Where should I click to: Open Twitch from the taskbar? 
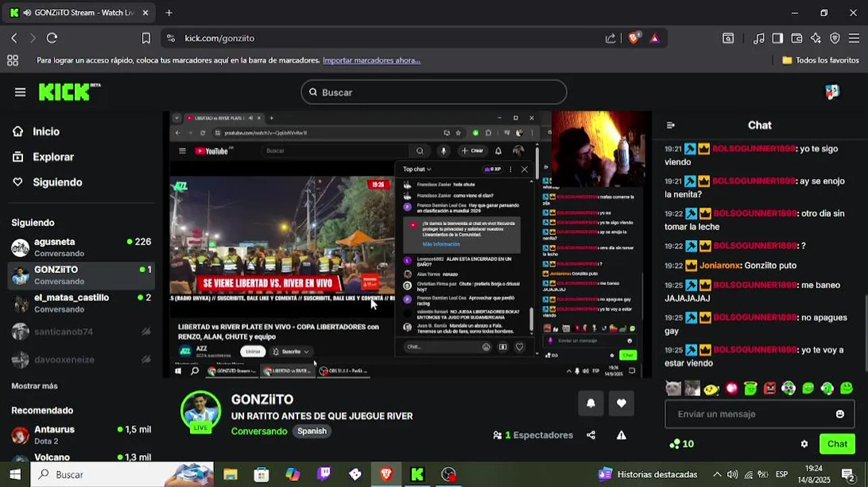click(324, 474)
